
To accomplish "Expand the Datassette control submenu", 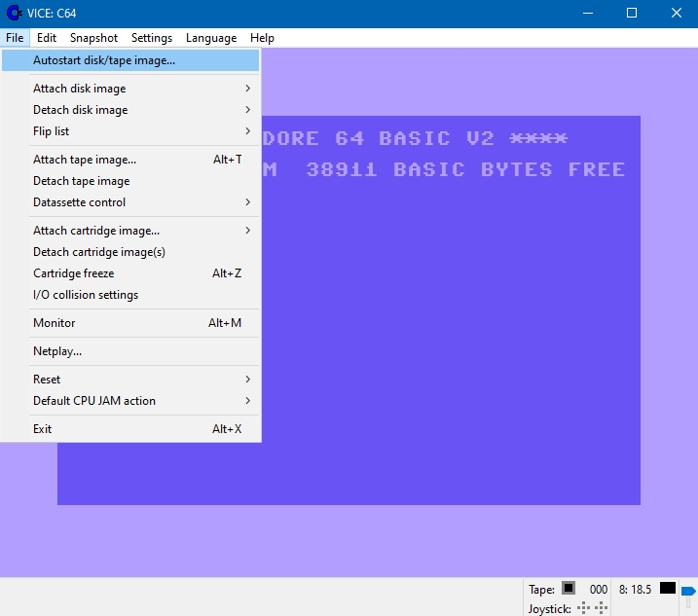I will (x=130, y=202).
